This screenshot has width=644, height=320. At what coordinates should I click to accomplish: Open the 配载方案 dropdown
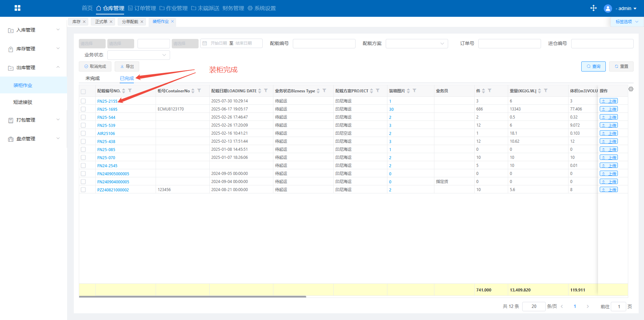tap(416, 44)
